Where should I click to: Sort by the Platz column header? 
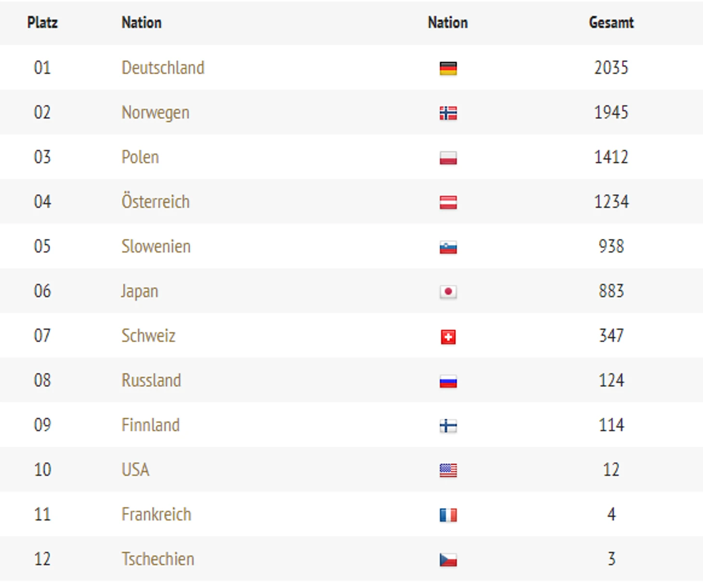click(x=42, y=23)
